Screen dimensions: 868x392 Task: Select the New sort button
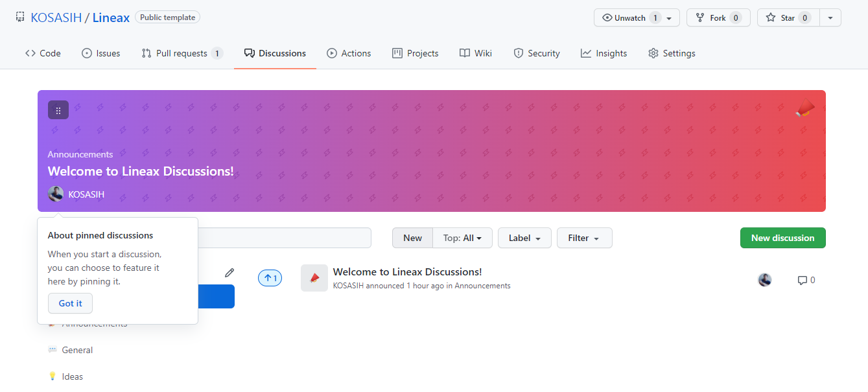pos(412,238)
